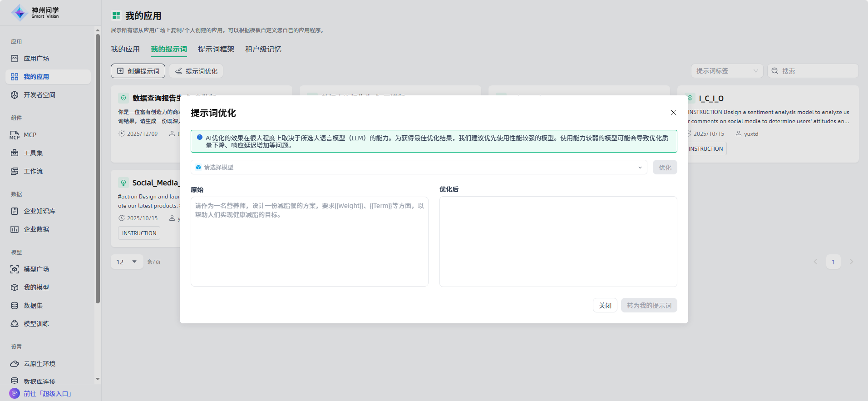Close the 提示词优化 dialog with X
Image resolution: width=868 pixels, height=401 pixels.
674,113
